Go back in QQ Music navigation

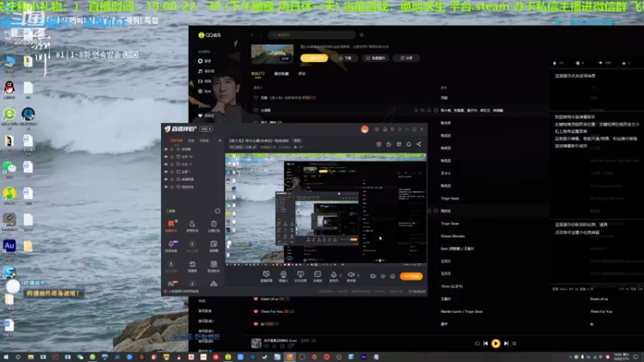click(x=253, y=35)
